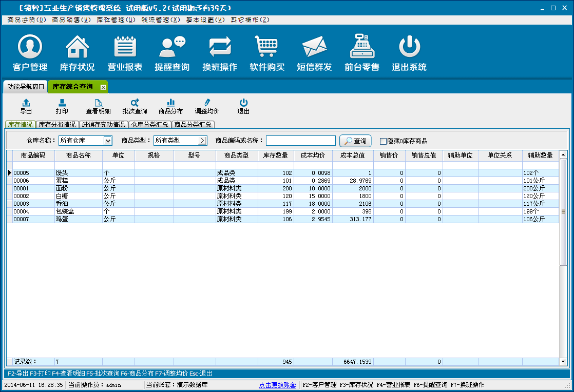Open the 商品类型 selector arrow
The image size is (574, 392).
click(x=203, y=141)
